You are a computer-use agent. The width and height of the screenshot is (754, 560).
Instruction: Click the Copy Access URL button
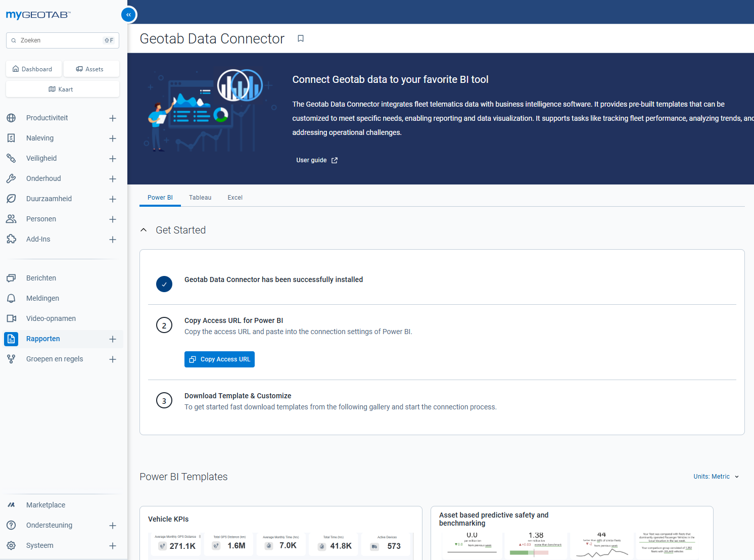coord(219,359)
